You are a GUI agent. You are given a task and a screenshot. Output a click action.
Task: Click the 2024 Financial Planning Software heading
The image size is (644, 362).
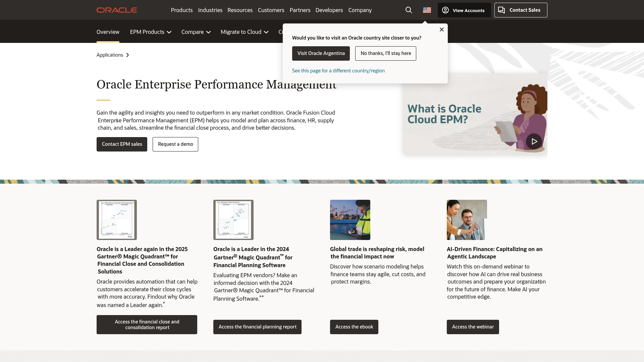tap(253, 257)
